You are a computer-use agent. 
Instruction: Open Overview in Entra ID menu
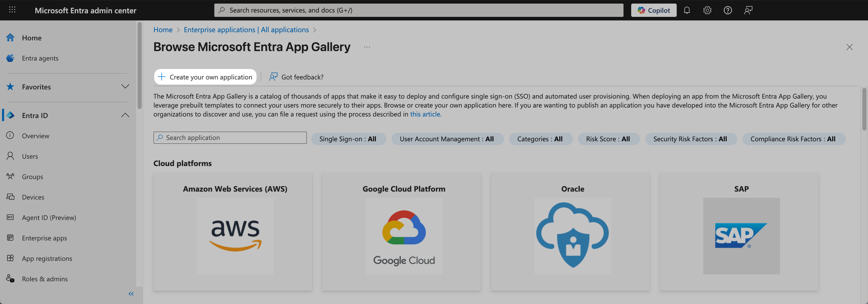tap(35, 136)
